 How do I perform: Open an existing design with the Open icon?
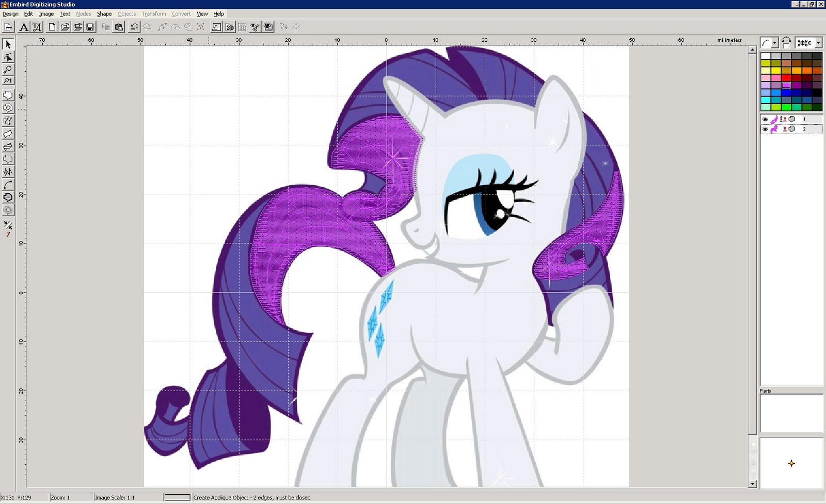64,27
